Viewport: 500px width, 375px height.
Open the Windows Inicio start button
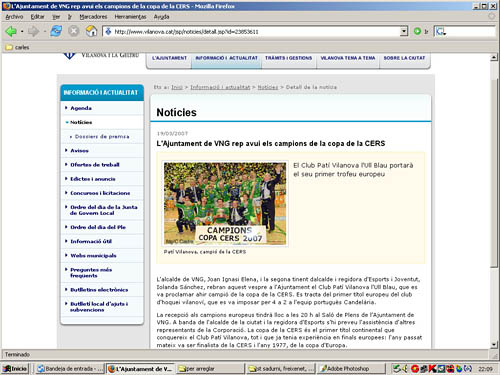(15, 369)
